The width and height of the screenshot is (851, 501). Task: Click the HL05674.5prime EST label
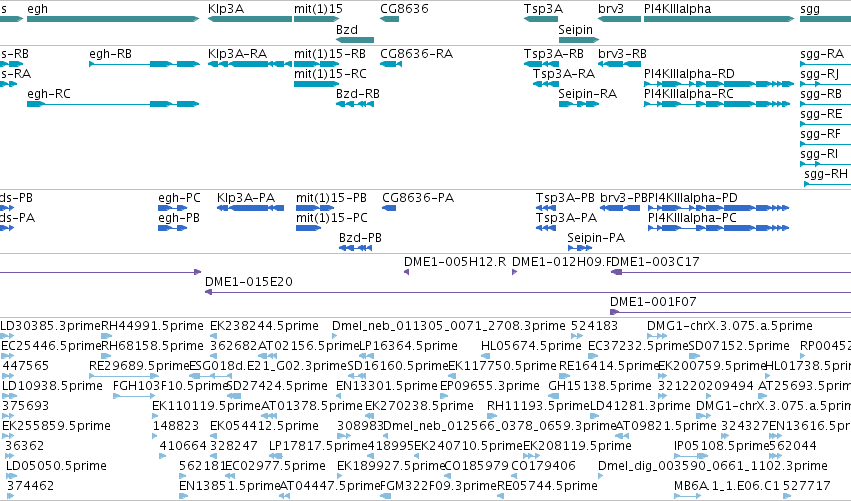point(531,346)
